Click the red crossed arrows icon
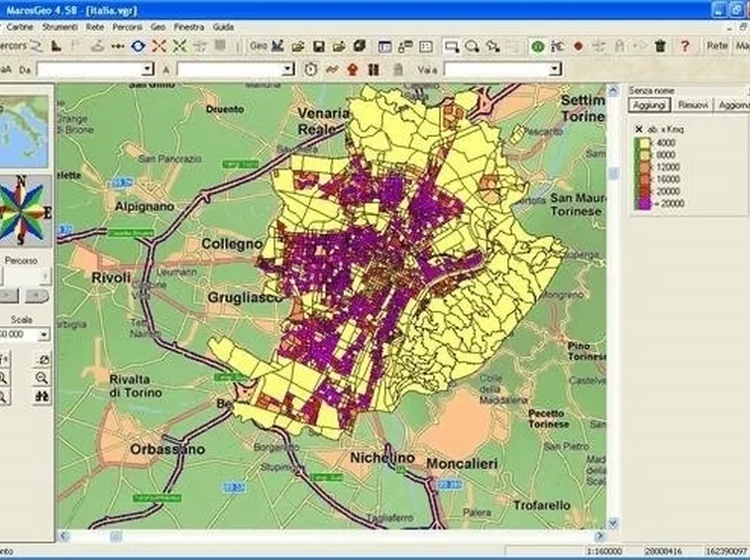Viewport: 750px width, 560px height. (x=159, y=46)
